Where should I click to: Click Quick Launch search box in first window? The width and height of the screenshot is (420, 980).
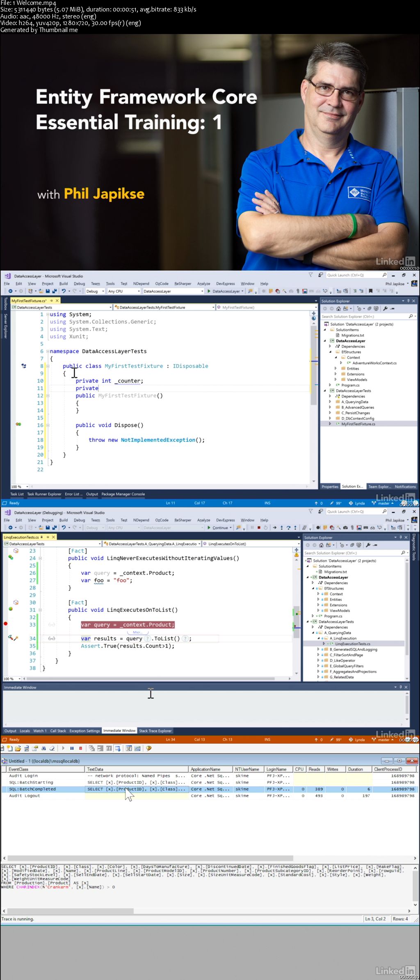click(357, 275)
